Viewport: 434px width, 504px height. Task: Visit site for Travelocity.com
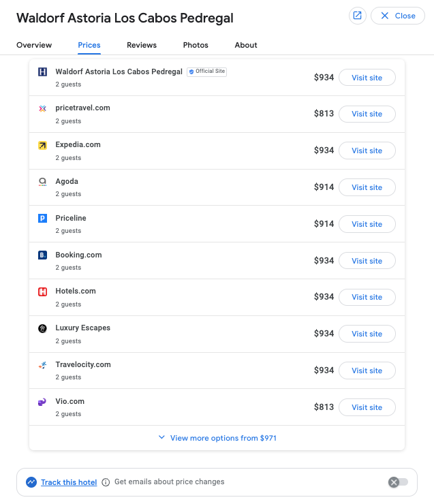(x=367, y=371)
